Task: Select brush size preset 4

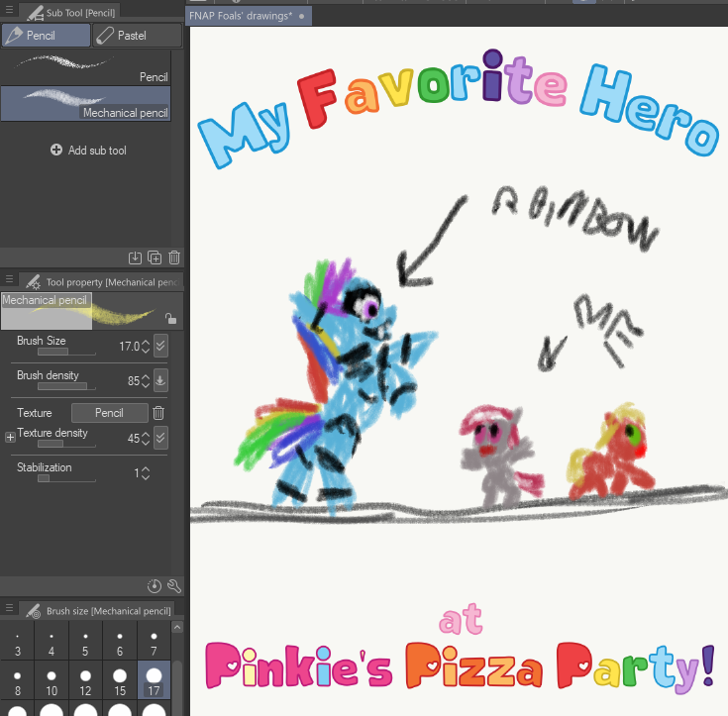Action: tap(52, 643)
